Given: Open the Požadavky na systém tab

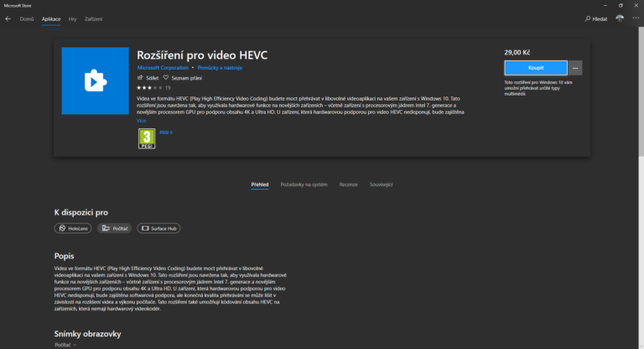Looking at the screenshot, I should 304,184.
